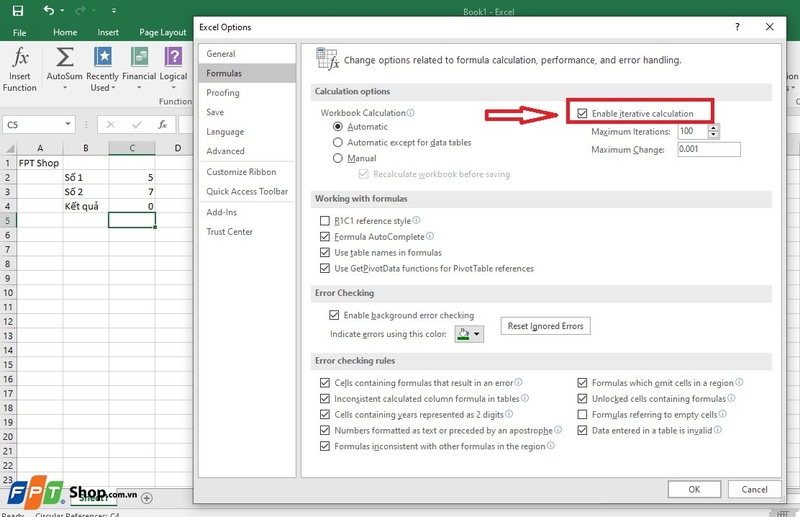Viewport: 800px width, 517px height.
Task: Open the Financial functions icon
Action: coord(139,57)
